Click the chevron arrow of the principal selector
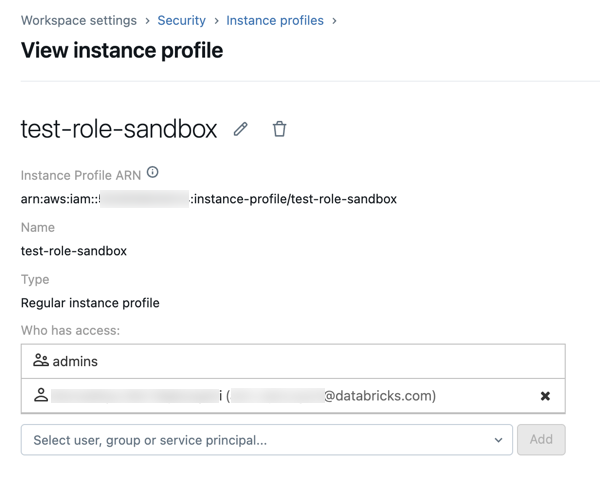The height and width of the screenshot is (491, 600). coord(498,440)
